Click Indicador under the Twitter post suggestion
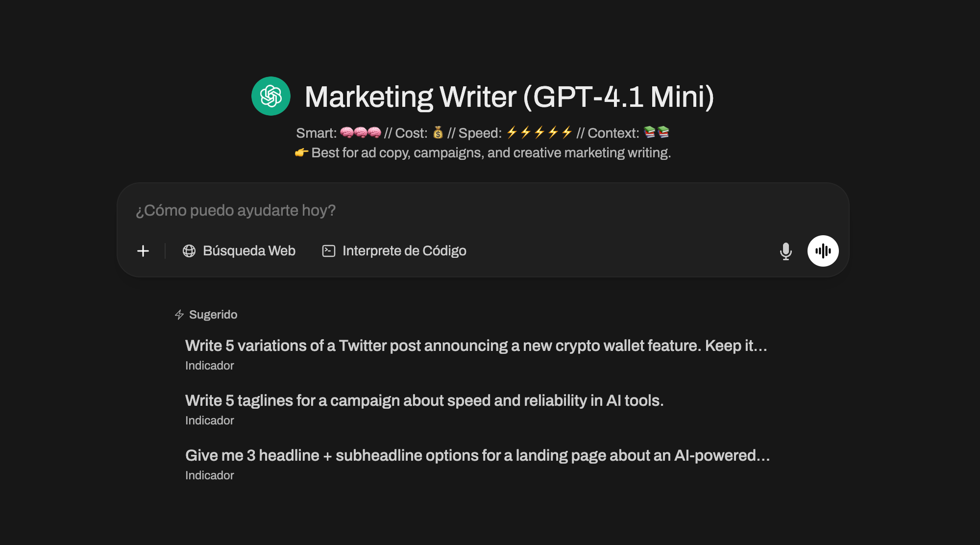 point(210,366)
